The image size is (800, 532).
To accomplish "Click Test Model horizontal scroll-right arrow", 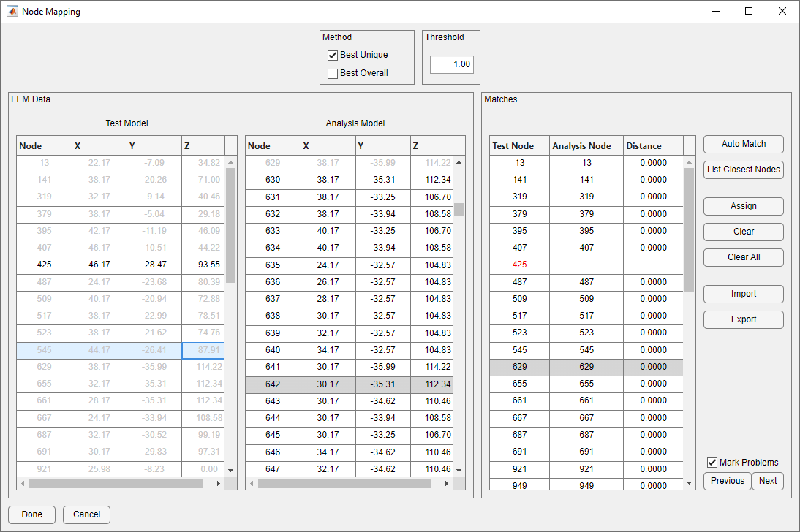I will tap(219, 483).
